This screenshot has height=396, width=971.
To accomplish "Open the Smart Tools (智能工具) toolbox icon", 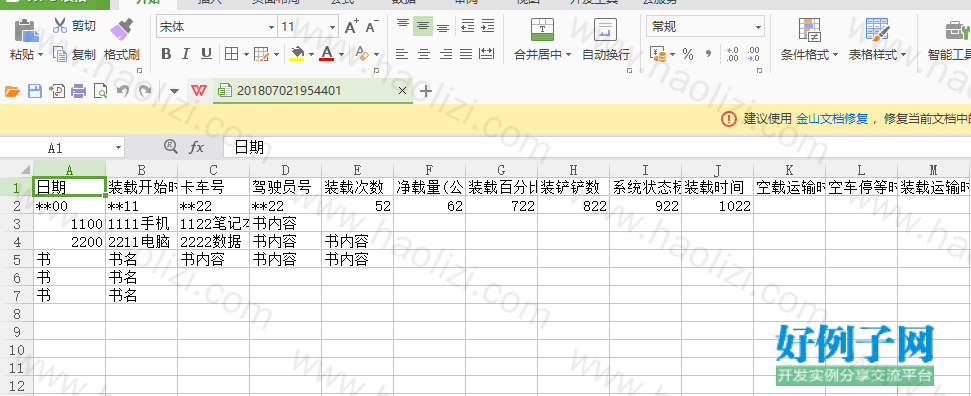I will pos(957,29).
